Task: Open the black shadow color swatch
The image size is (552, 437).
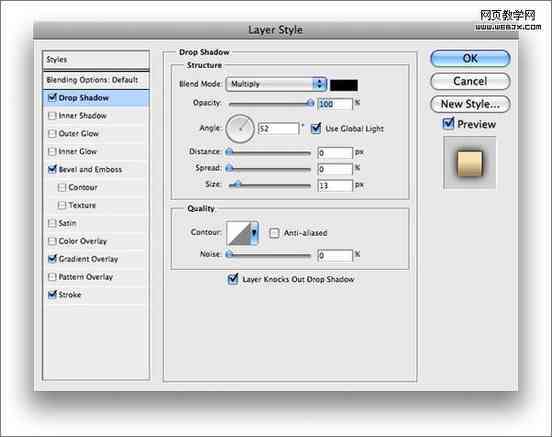Action: pyautogui.click(x=344, y=85)
